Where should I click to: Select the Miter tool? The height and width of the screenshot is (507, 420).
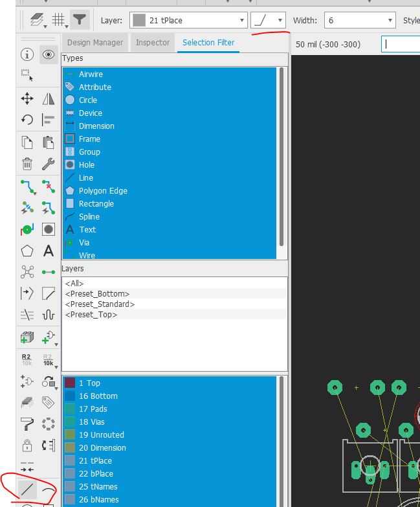point(49,293)
